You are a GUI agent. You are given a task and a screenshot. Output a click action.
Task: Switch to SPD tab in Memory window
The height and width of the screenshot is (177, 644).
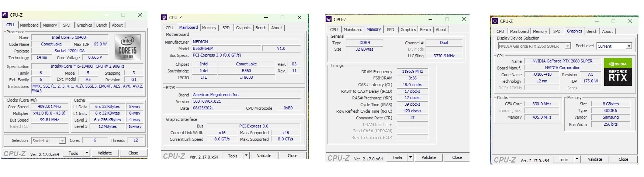[x=391, y=30]
